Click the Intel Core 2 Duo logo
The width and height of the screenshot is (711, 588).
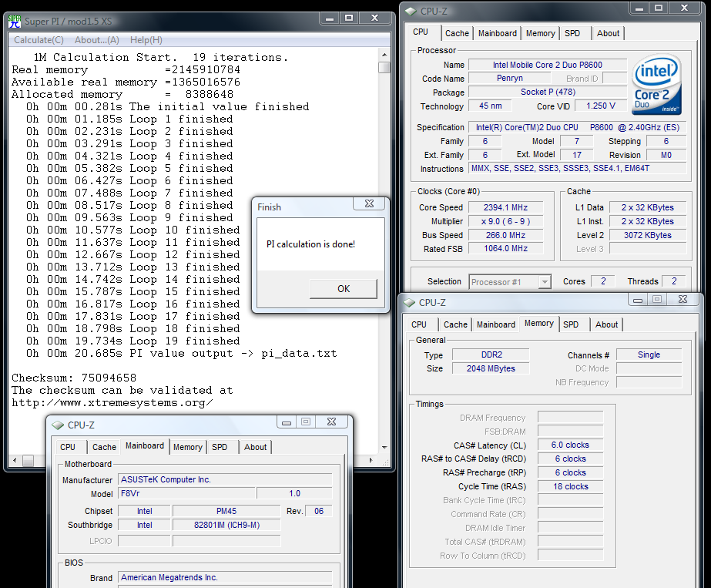pos(657,84)
